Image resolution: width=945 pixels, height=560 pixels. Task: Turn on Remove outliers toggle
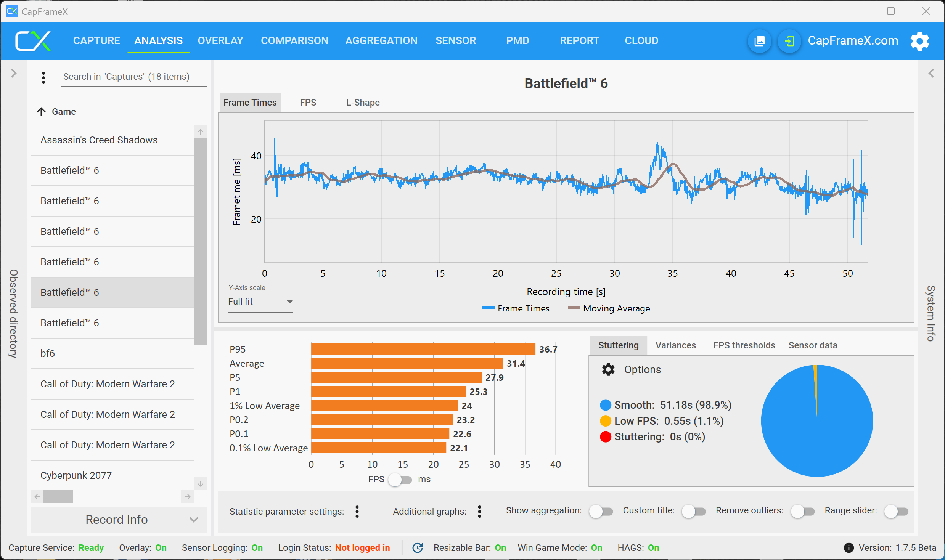(802, 511)
